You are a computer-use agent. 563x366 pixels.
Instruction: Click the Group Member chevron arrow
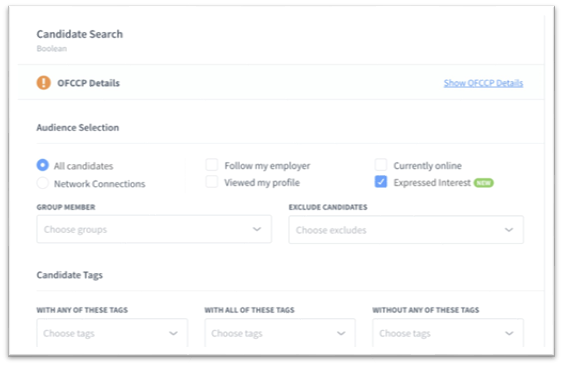pyautogui.click(x=257, y=229)
